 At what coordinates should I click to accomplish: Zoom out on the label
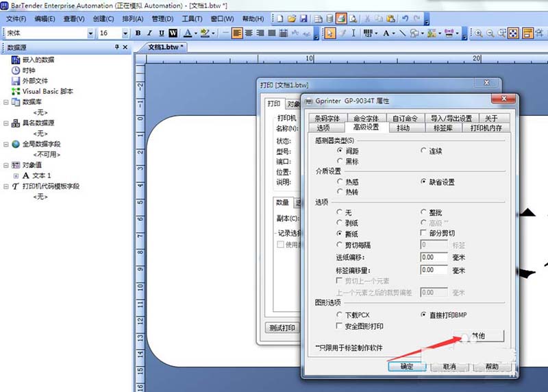click(x=490, y=33)
